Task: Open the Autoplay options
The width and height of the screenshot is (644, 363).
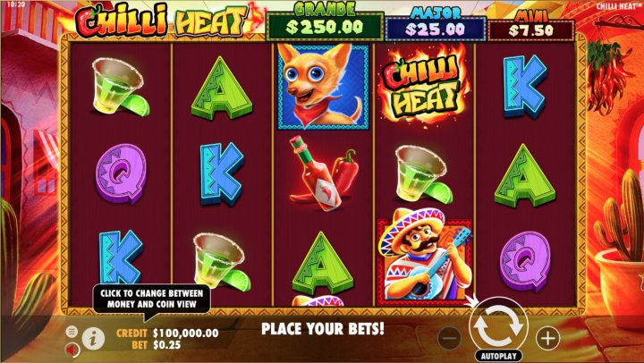Action: pos(498,356)
